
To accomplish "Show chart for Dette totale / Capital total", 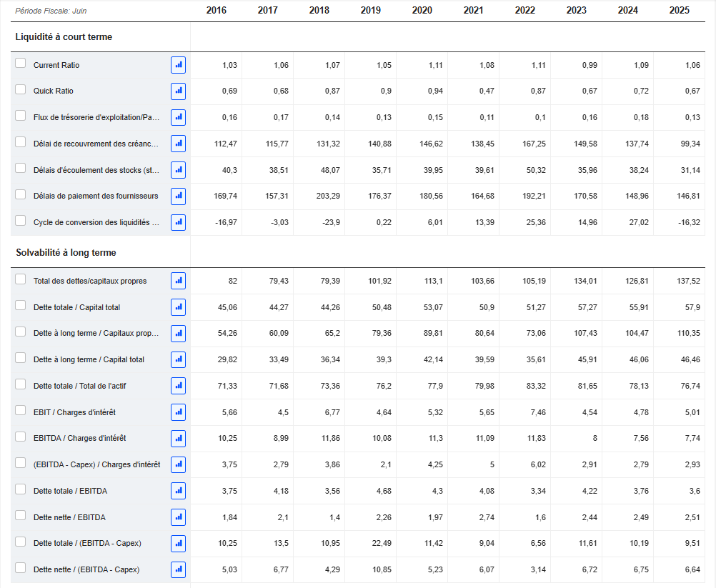I will pos(178,307).
